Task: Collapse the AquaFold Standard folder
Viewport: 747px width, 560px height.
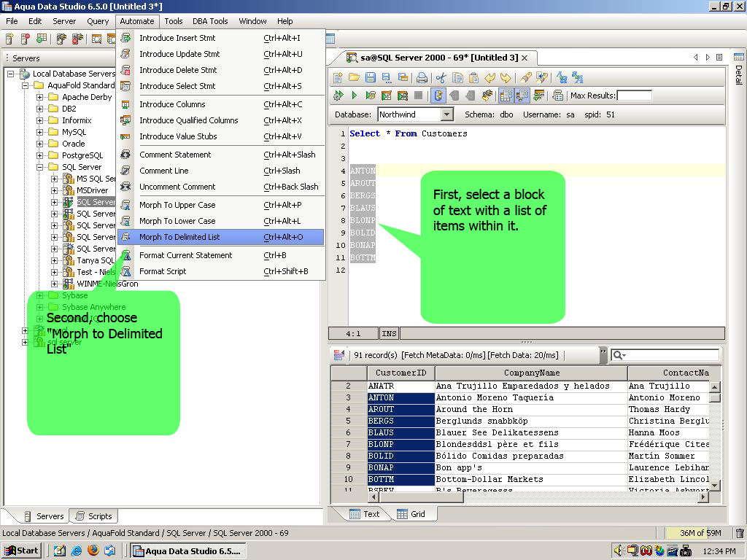Action: pyautogui.click(x=26, y=85)
